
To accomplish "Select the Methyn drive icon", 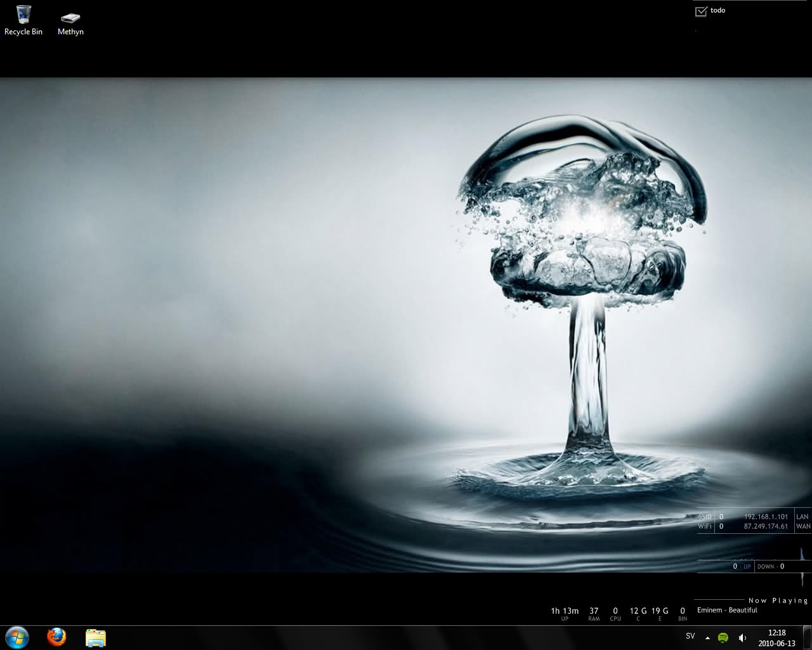I will [70, 20].
